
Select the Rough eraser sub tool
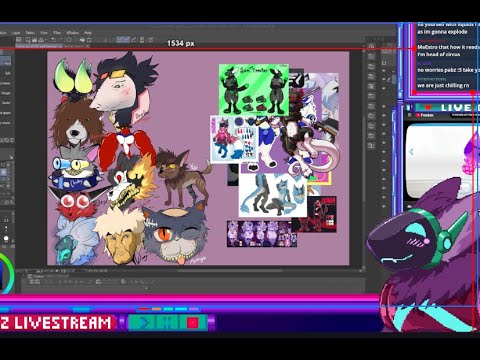(x=6, y=93)
